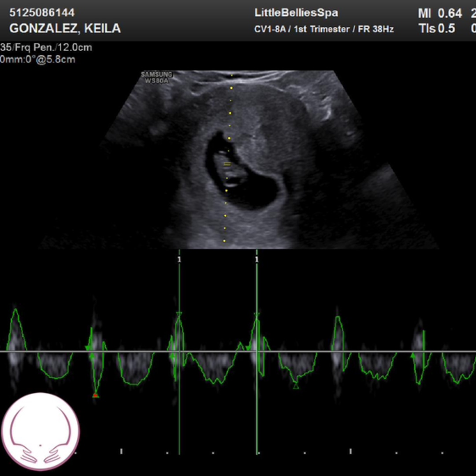Click the Doppler spectrum horizontal baseline
Viewport: 476px width, 476px height.
pos(132,351)
